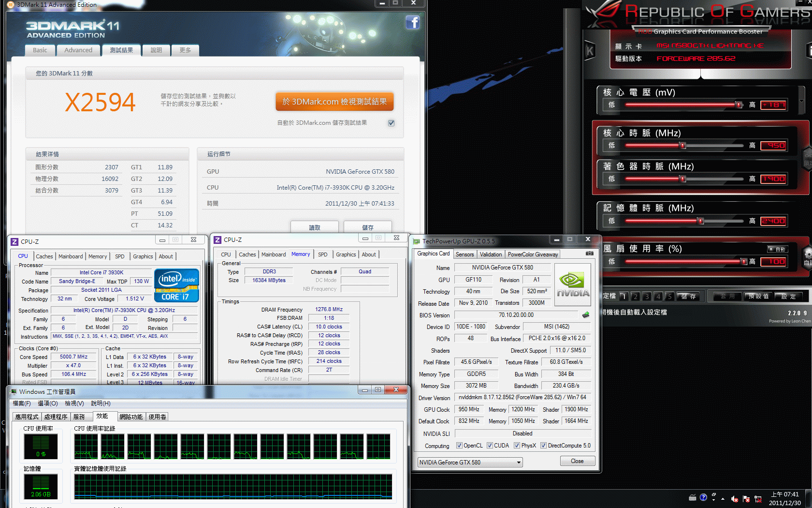Image resolution: width=812 pixels, height=508 pixels.
Task: Click the core voltage +187 value field
Action: (773, 105)
